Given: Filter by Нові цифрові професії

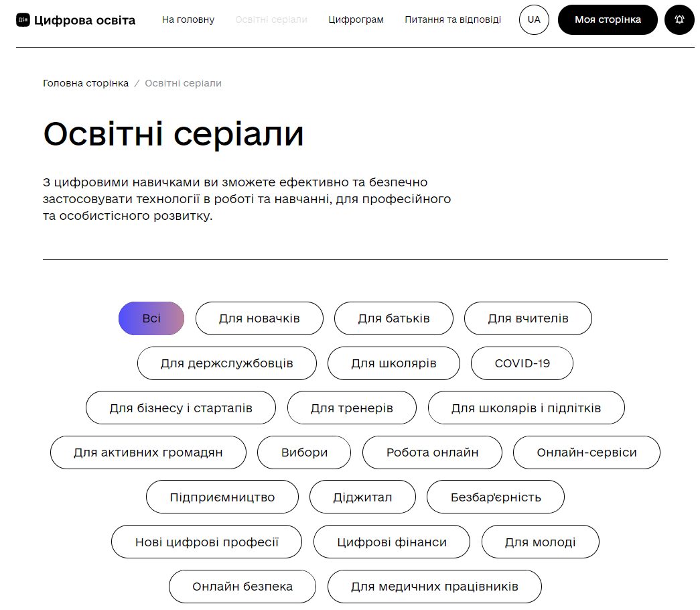Looking at the screenshot, I should click(x=207, y=542).
